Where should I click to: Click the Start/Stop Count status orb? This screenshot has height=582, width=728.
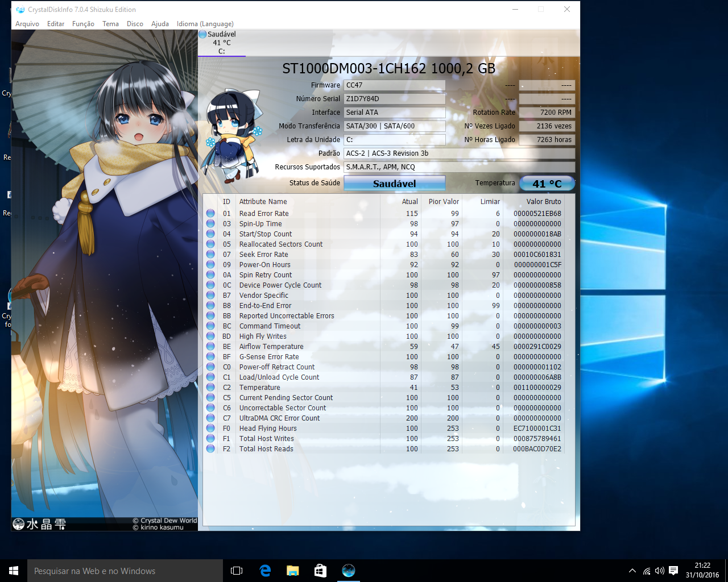pos(210,234)
